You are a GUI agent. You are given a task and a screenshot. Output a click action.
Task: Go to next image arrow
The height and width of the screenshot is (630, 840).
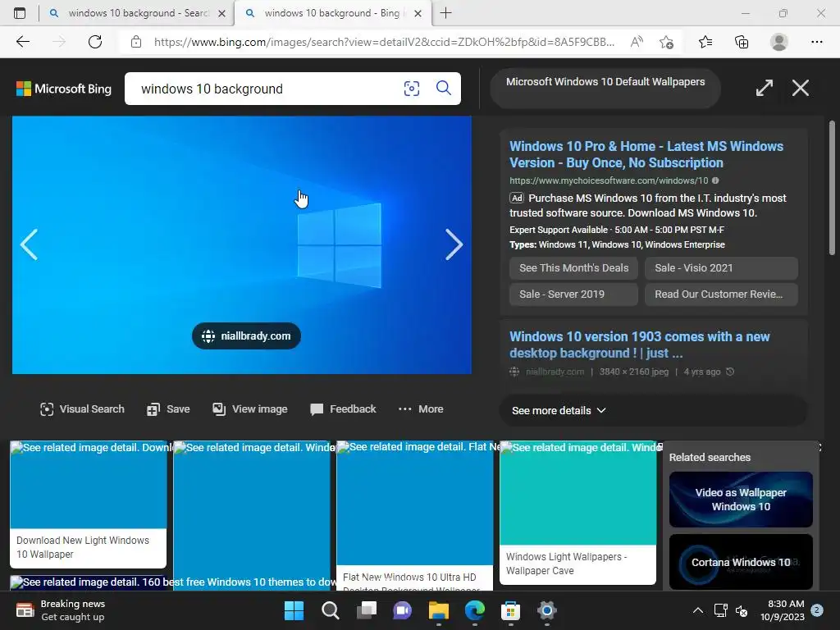pyautogui.click(x=454, y=244)
